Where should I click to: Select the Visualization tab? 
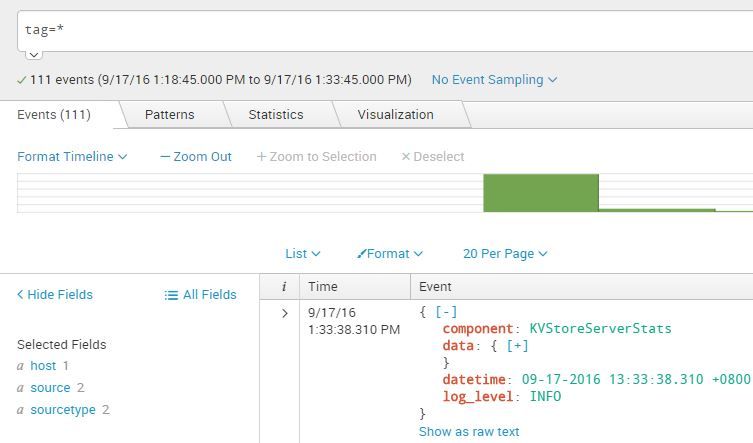click(x=395, y=114)
